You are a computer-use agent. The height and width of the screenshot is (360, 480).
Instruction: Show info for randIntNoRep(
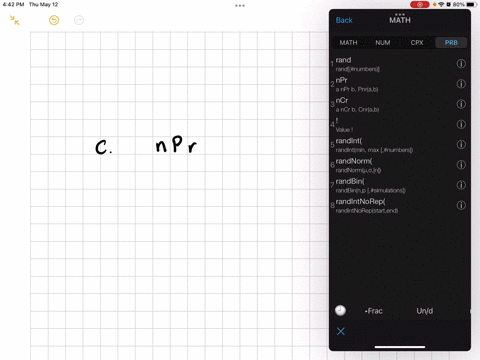(x=461, y=205)
